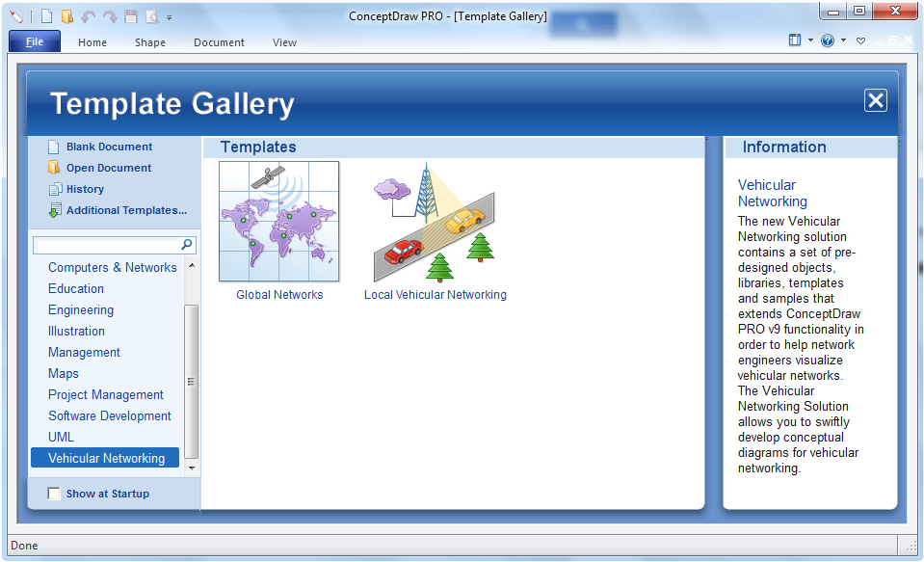Click the category list scroll up arrow
Screen dimensions: 924x562
[192, 266]
